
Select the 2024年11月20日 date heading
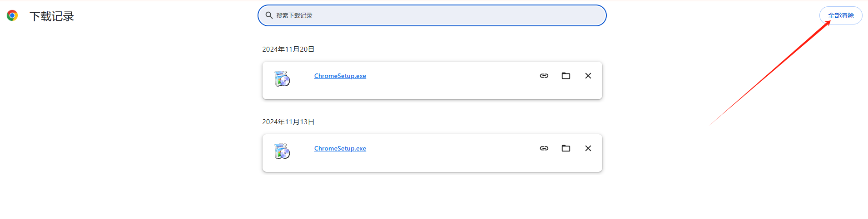tap(288, 49)
